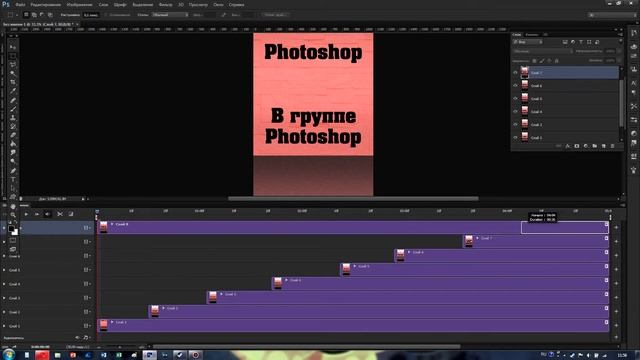Open the Изображение menu
The image size is (640, 360).
click(x=79, y=4)
